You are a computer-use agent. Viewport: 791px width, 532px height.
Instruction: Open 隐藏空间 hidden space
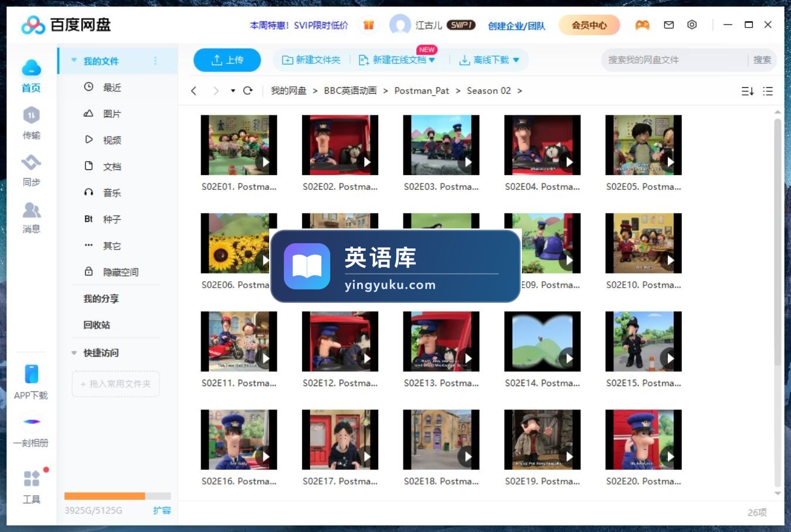click(x=121, y=272)
